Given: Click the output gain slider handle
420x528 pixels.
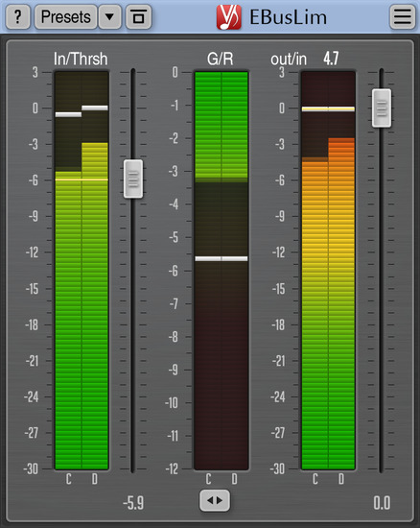Looking at the screenshot, I should pyautogui.click(x=382, y=108).
